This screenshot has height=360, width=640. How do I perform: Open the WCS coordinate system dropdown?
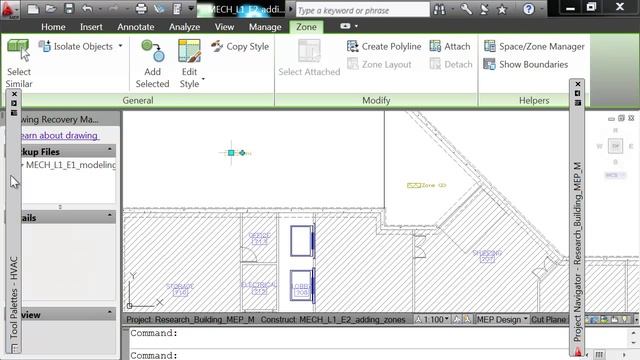(615, 175)
